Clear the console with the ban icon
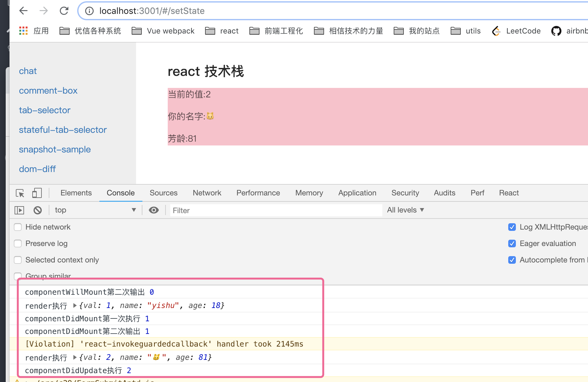The height and width of the screenshot is (382, 588). coord(38,210)
